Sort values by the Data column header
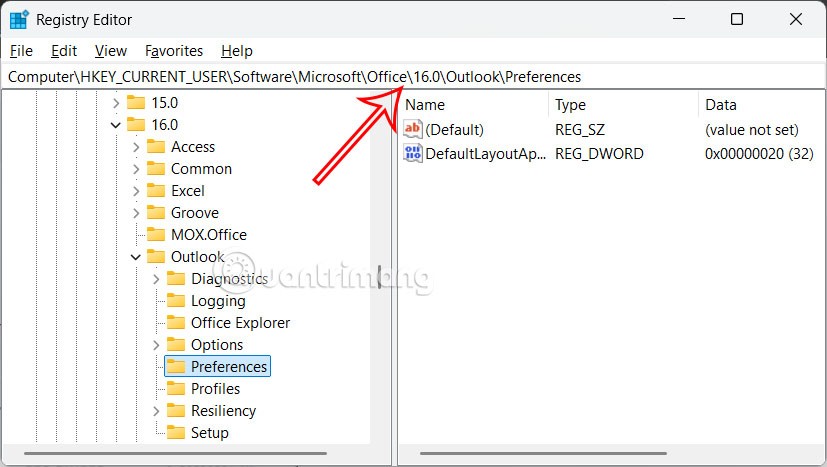This screenshot has width=827, height=467. pyautogui.click(x=762, y=104)
